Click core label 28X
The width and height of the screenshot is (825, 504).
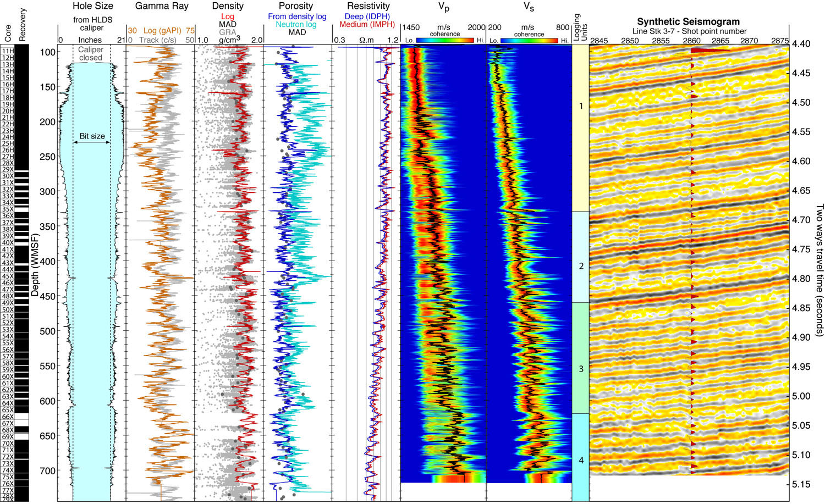click(x=8, y=163)
